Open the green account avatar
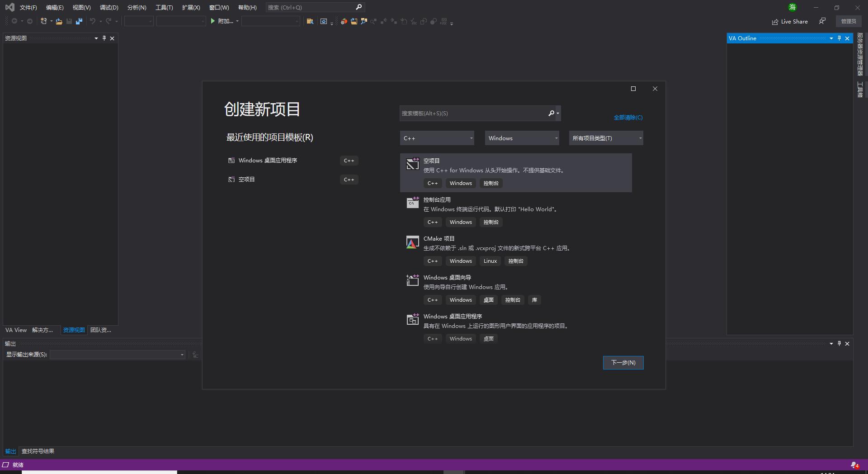This screenshot has width=868, height=474. coord(793,7)
